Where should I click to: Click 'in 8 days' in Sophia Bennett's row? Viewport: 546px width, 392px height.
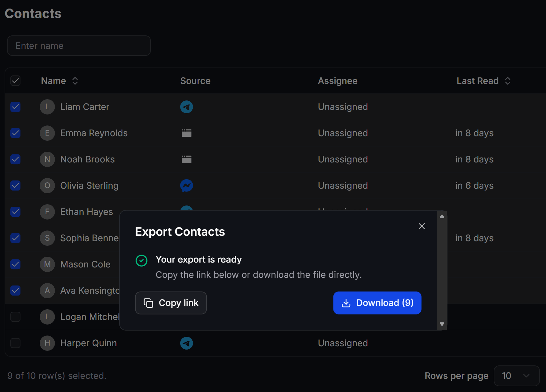pos(474,238)
